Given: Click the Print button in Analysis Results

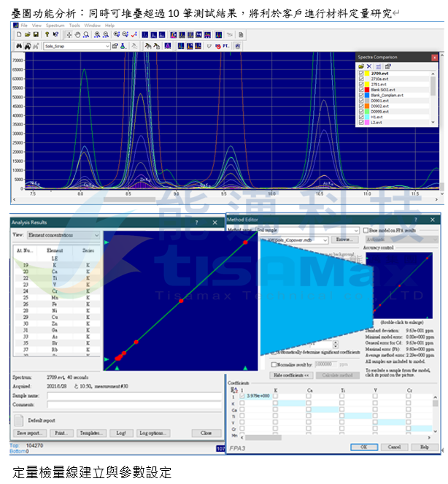Looking at the screenshot, I should (62, 433).
